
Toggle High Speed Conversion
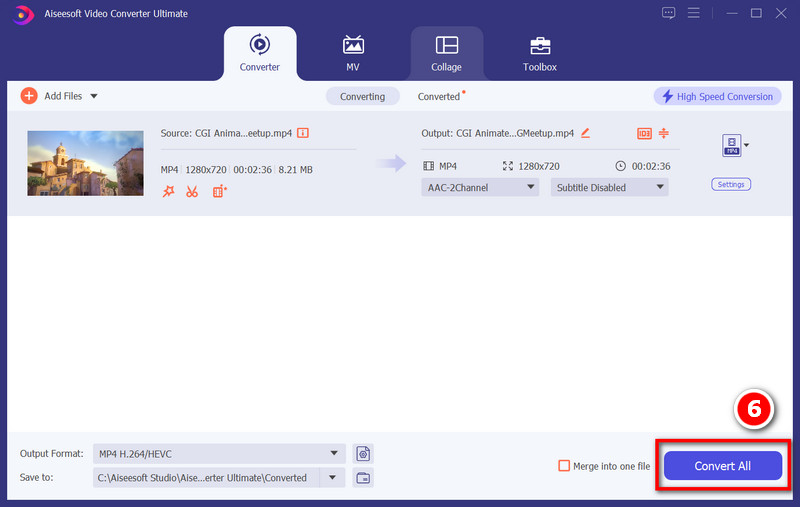click(x=716, y=96)
